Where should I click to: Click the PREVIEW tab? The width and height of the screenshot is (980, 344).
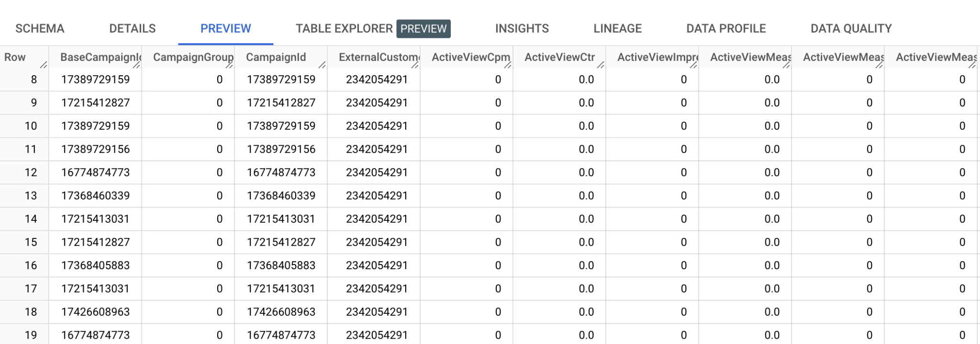225,29
